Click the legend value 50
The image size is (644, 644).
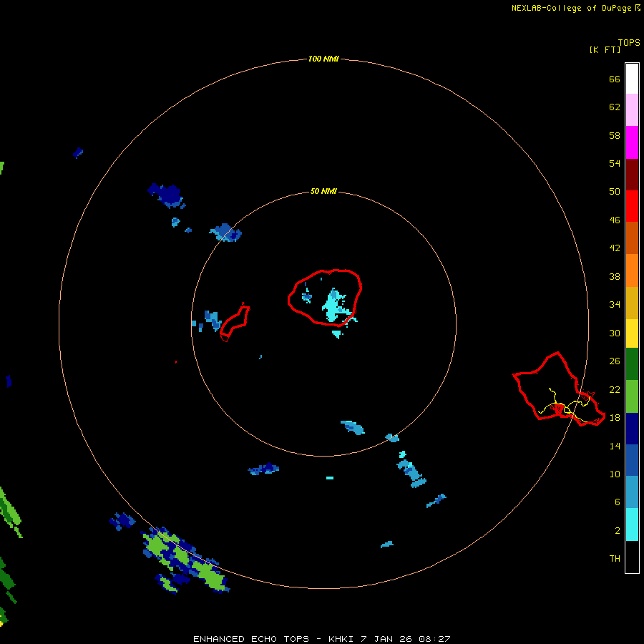tap(615, 191)
